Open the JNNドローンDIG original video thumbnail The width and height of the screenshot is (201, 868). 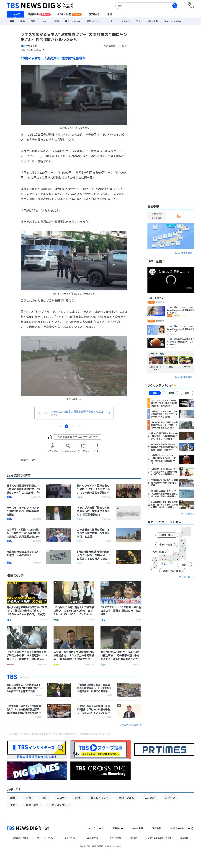tap(155, 360)
